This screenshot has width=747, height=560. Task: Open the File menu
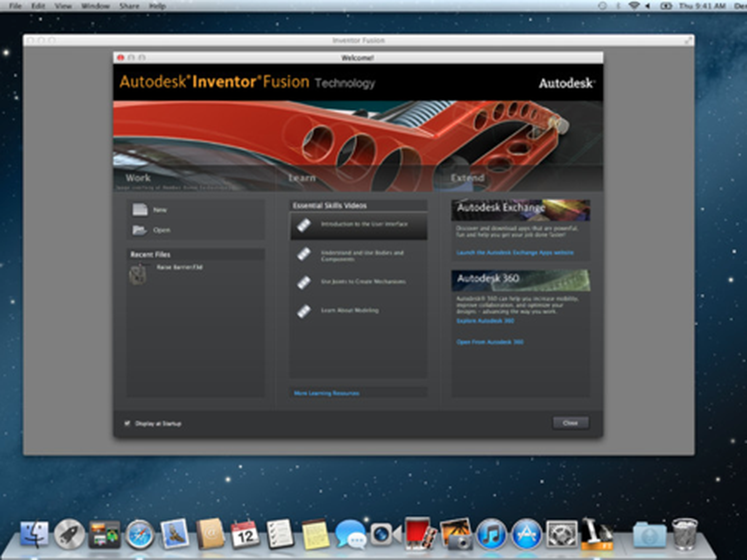(15, 6)
